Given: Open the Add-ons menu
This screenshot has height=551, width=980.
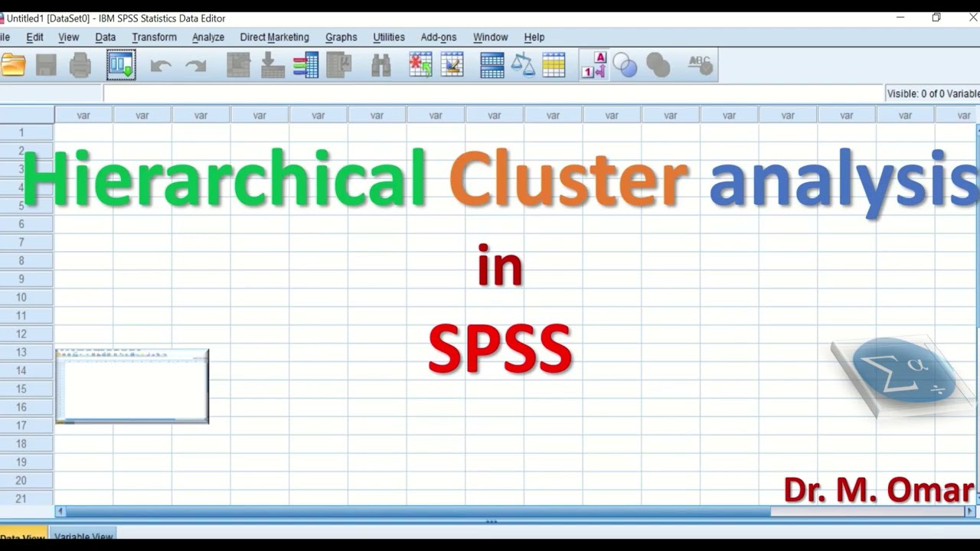Looking at the screenshot, I should pos(439,37).
